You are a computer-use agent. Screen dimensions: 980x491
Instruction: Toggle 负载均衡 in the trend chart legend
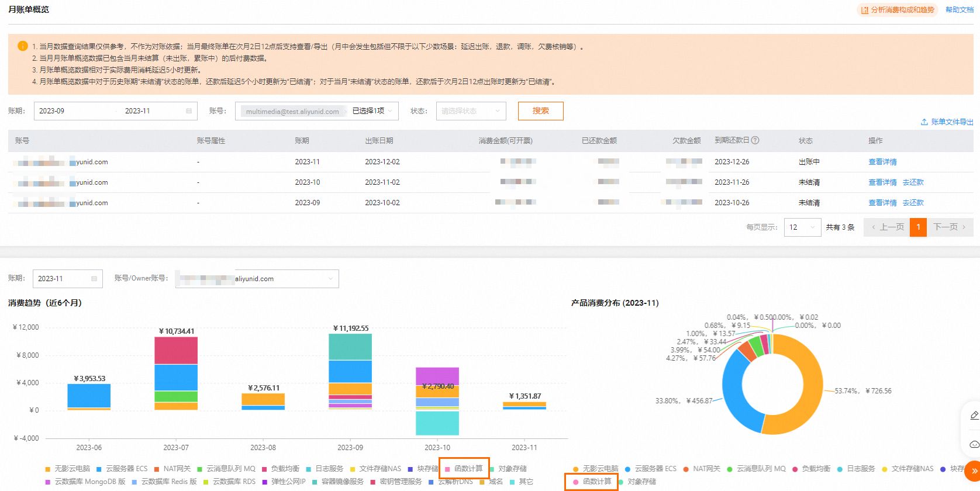tap(281, 469)
